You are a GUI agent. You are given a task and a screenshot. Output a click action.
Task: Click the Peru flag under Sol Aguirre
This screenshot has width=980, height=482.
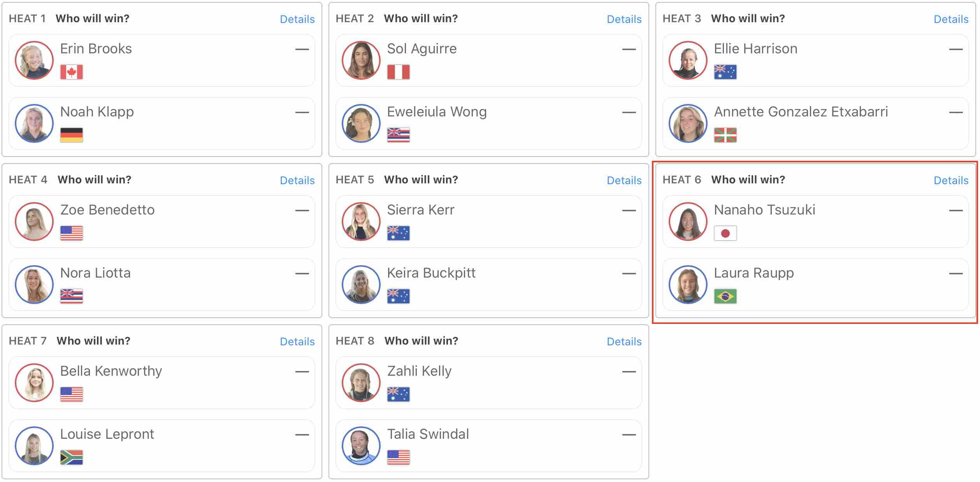tap(398, 72)
